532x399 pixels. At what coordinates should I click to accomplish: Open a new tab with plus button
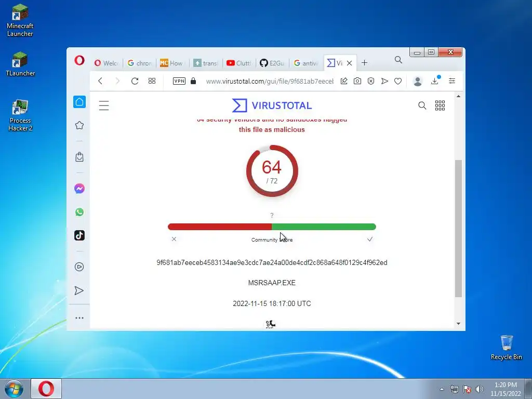[x=364, y=63]
